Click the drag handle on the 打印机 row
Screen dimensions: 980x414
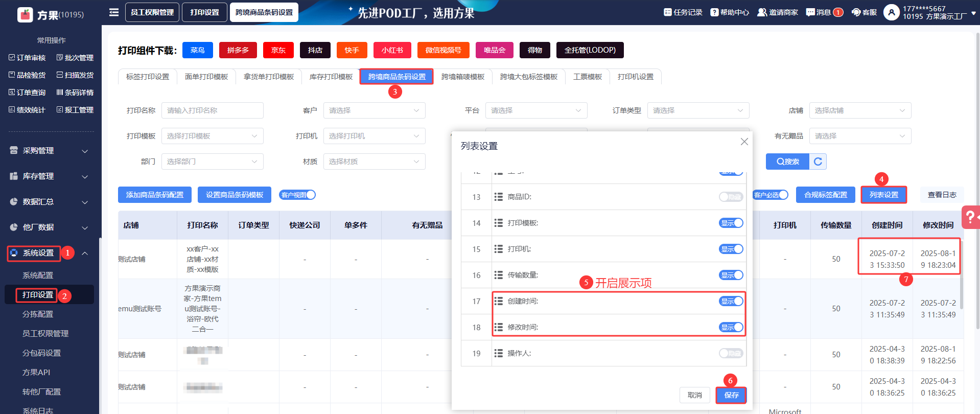pyautogui.click(x=498, y=249)
